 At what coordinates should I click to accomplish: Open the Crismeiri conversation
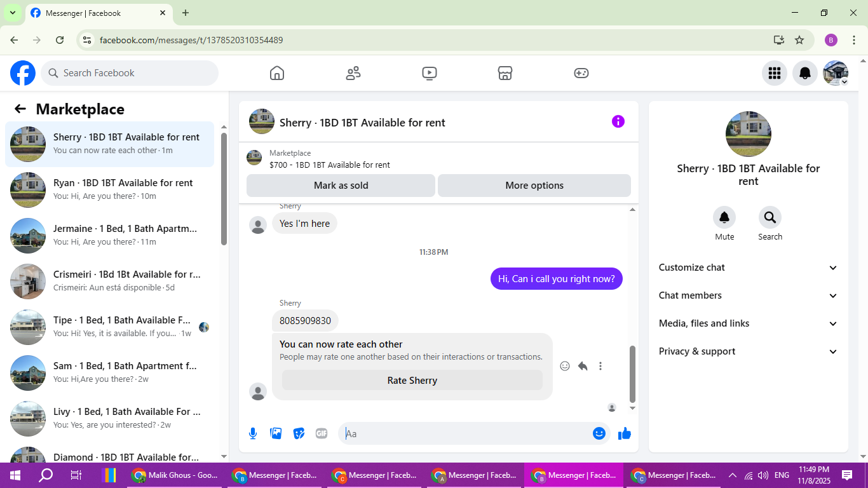tap(110, 281)
